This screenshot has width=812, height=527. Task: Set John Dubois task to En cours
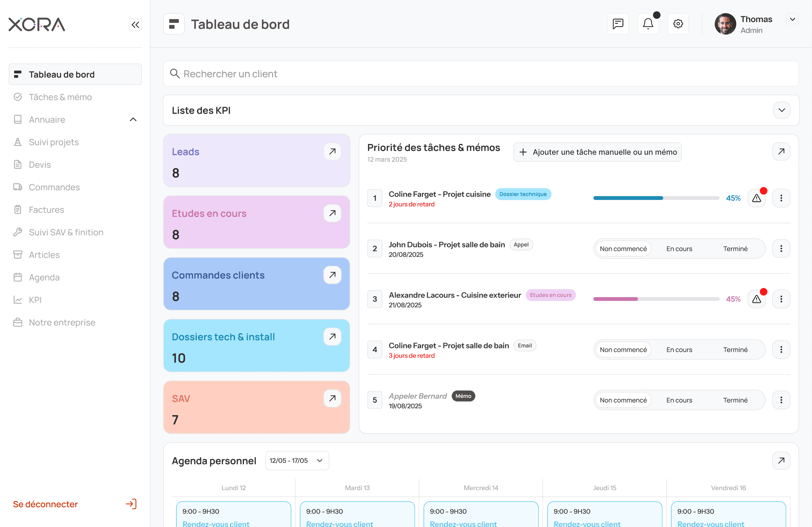click(x=679, y=249)
